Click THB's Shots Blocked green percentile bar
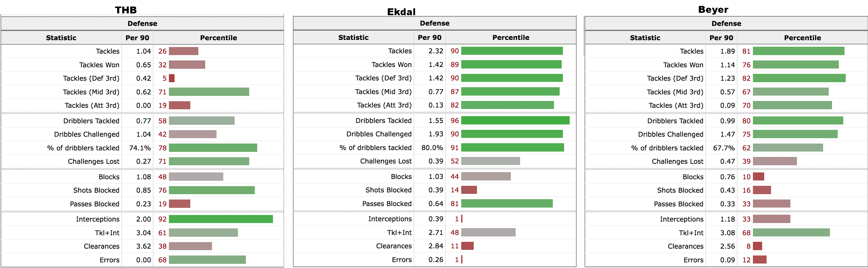The width and height of the screenshot is (868, 268). coord(212,190)
